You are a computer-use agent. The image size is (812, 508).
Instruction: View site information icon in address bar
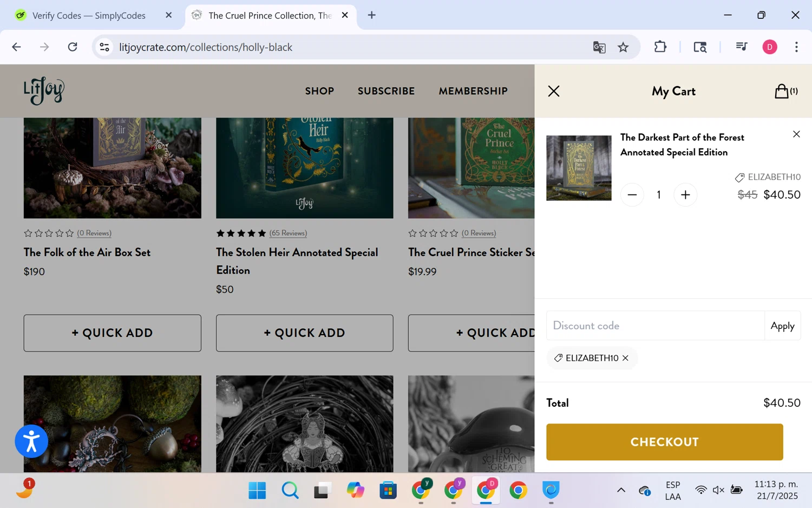click(x=104, y=47)
